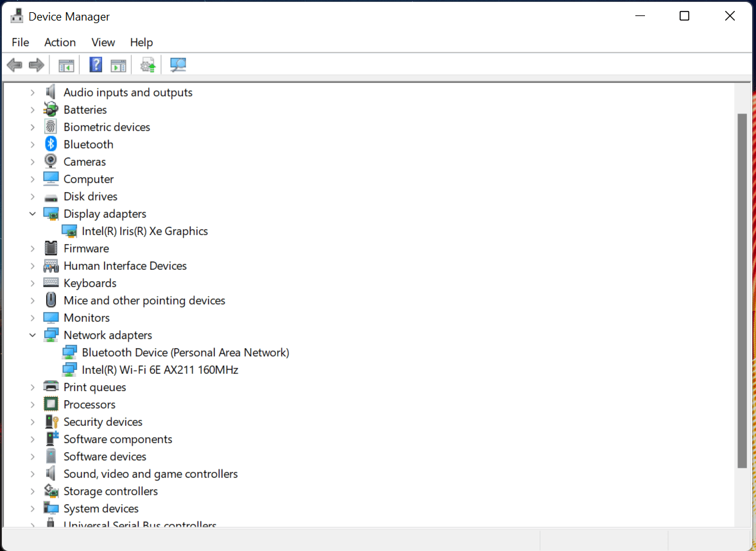Click the Scan for hardware changes icon
756x551 pixels.
pyautogui.click(x=178, y=64)
